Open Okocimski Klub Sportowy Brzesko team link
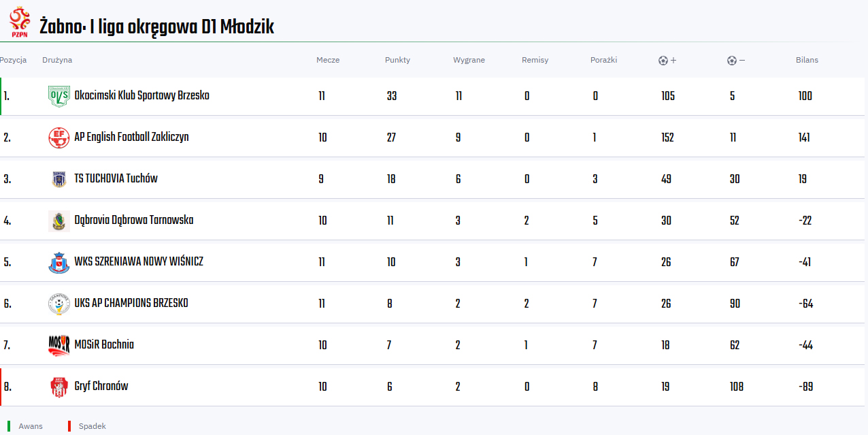The height and width of the screenshot is (435, 868). pyautogui.click(x=141, y=96)
